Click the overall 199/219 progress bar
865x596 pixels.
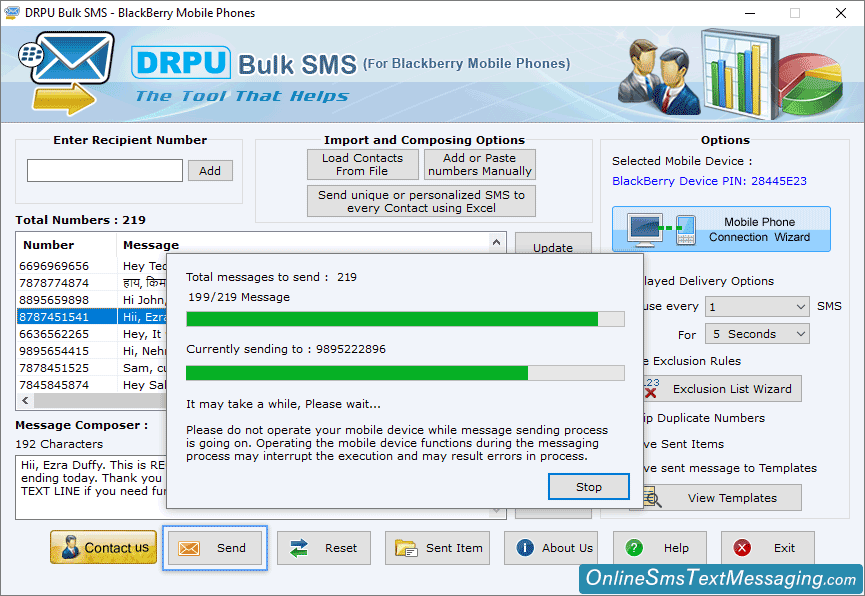point(405,319)
